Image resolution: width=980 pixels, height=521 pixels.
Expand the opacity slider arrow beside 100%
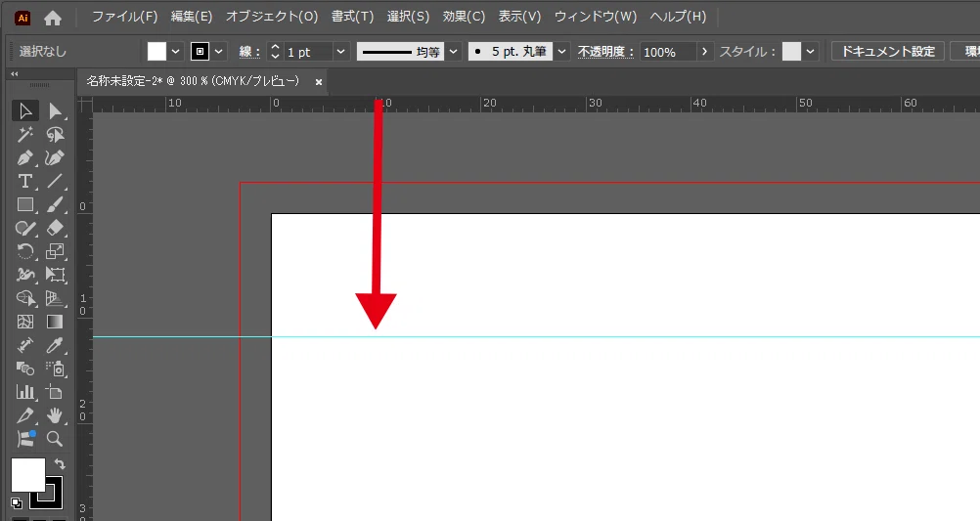[705, 52]
